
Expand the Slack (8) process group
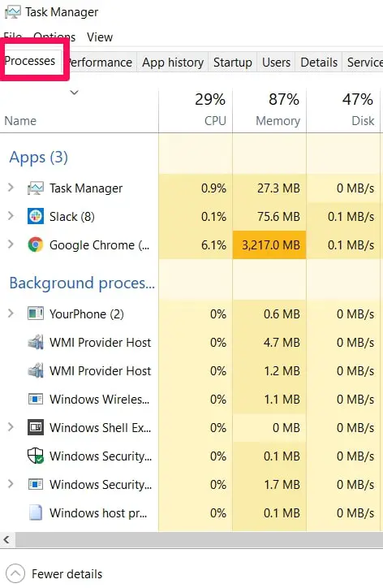(x=11, y=216)
